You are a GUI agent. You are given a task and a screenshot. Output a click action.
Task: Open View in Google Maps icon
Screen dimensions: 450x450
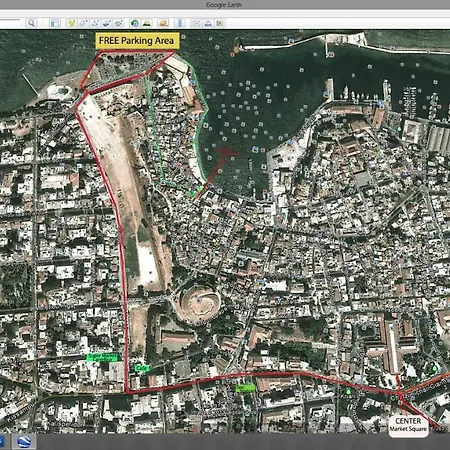220,23
